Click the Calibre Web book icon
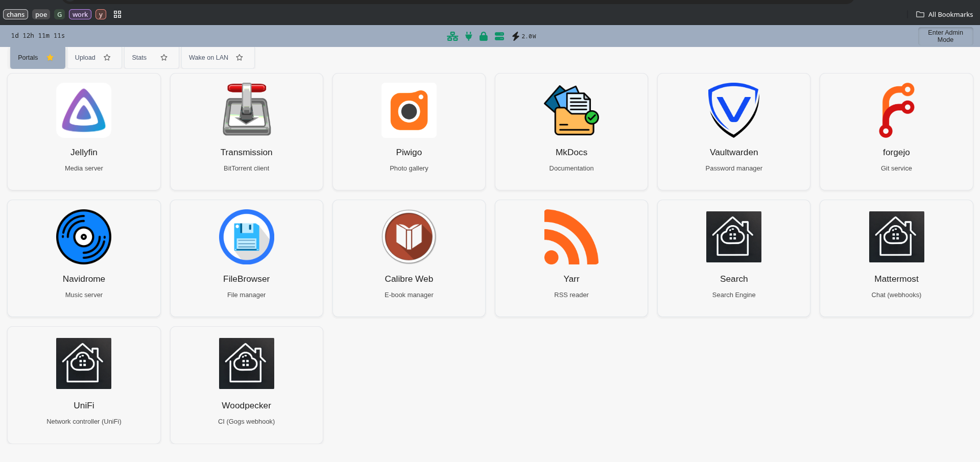The height and width of the screenshot is (462, 980). [x=409, y=237]
